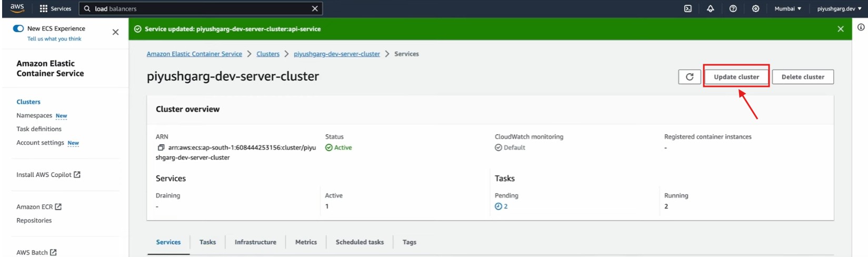
Task: Open Task definitions in sidebar
Action: (39, 129)
